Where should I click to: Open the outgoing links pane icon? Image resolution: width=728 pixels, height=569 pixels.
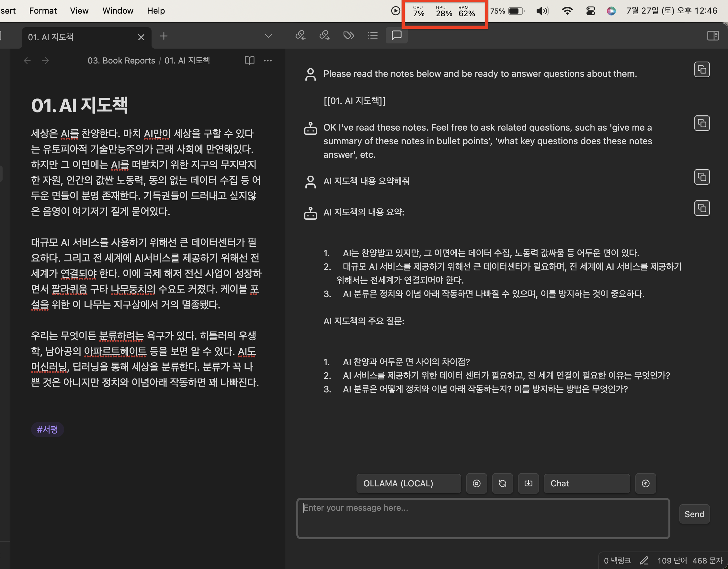pos(324,35)
